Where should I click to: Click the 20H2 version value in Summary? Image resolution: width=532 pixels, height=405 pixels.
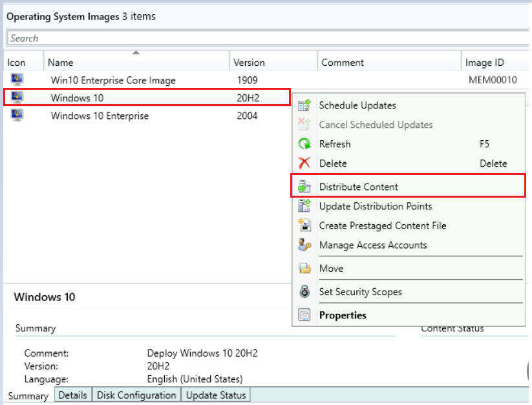(158, 366)
